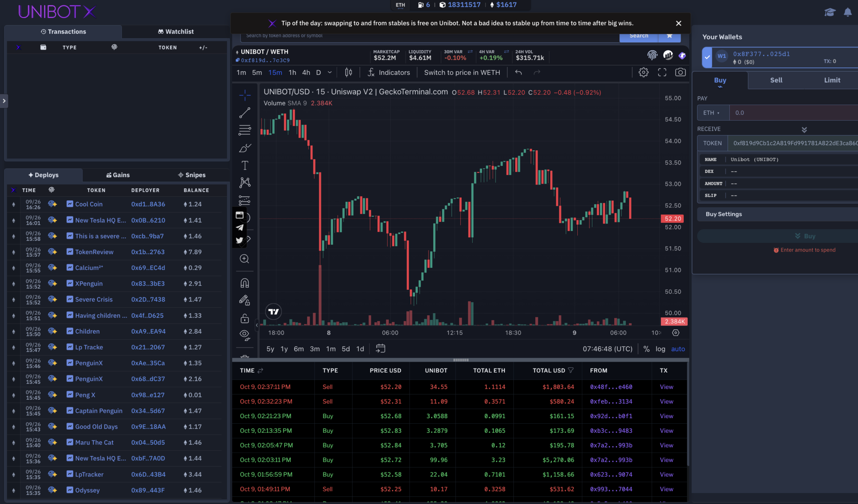Switch to the Watchlist tab
This screenshot has width=858, height=504.
pos(176,31)
